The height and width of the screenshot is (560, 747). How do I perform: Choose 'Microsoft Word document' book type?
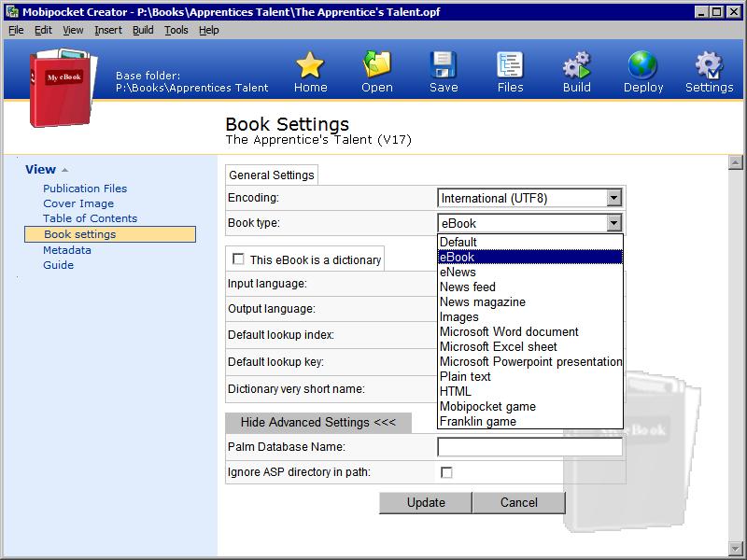point(529,331)
